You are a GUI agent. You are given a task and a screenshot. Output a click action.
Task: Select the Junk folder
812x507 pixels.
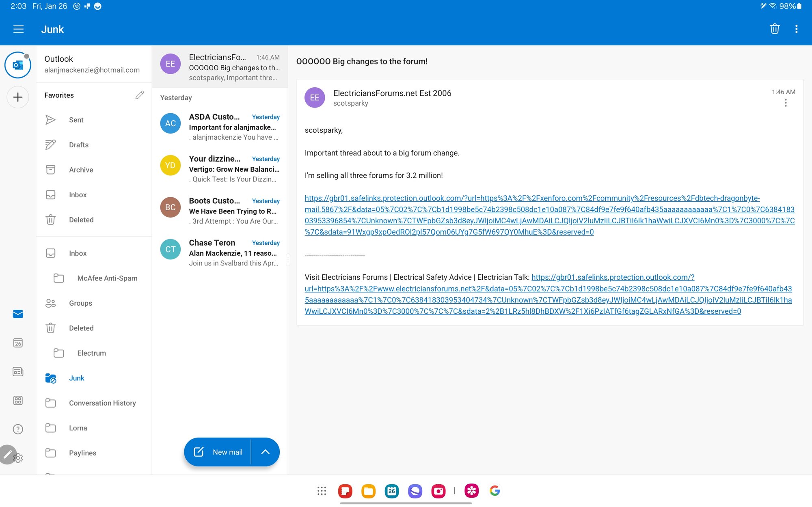[x=94, y=378]
